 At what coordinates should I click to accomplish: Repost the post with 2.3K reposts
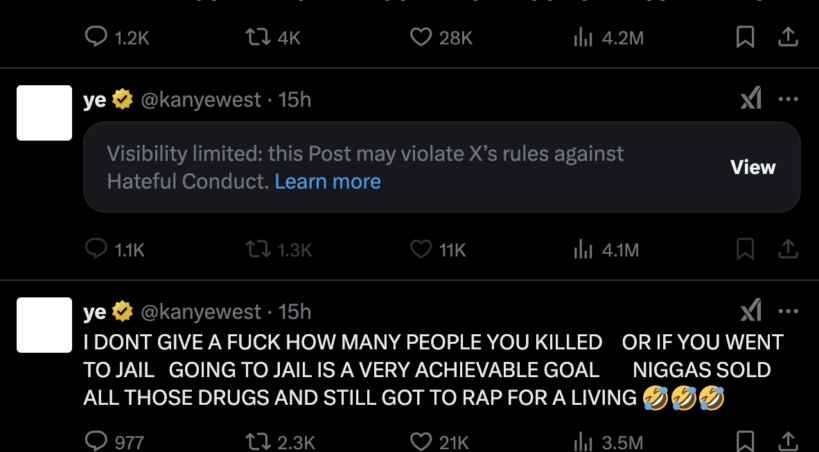(257, 441)
